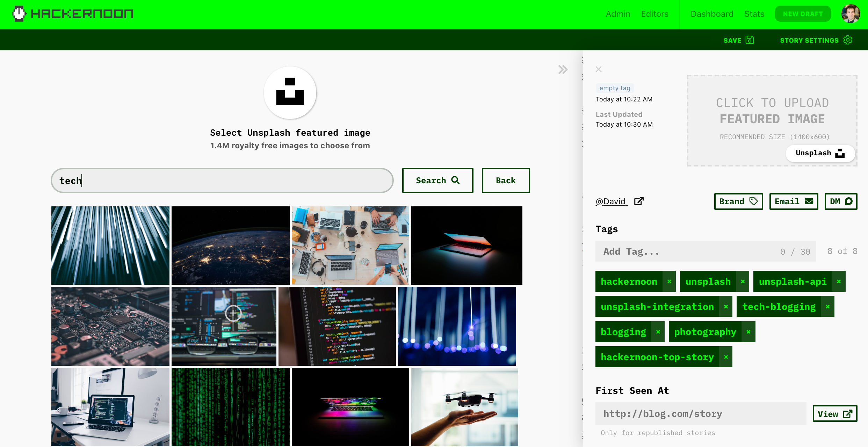
Task: Click the Brand tag button
Action: click(738, 201)
